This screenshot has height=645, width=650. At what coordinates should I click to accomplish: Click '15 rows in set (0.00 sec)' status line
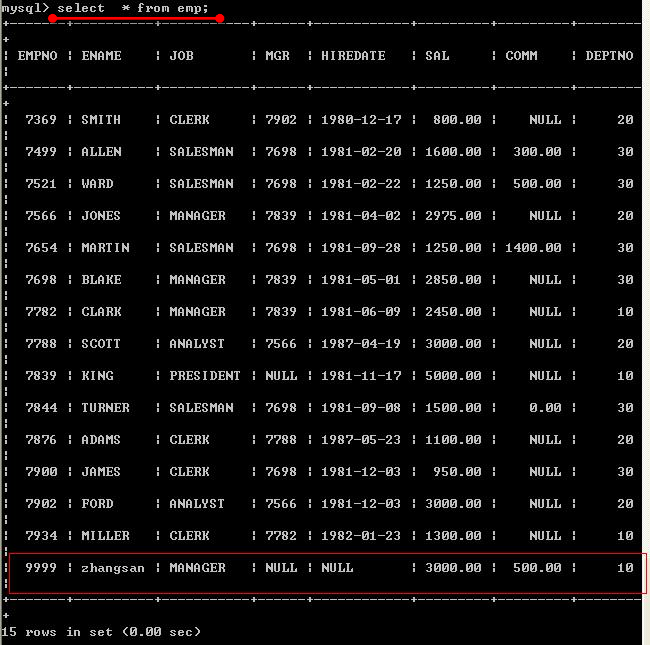(x=101, y=632)
